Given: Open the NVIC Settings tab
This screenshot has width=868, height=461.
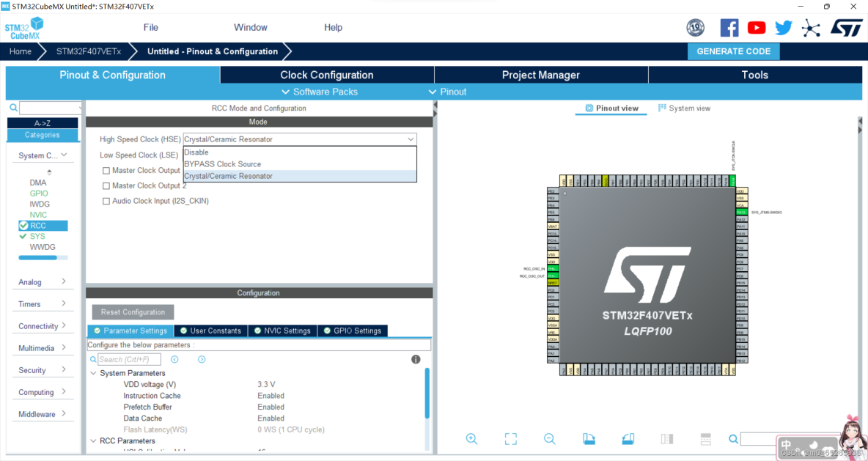Looking at the screenshot, I should [282, 330].
